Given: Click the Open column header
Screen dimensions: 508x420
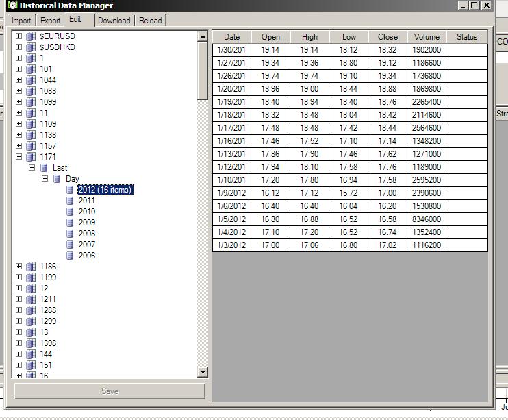Looking at the screenshot, I should 270,37.
